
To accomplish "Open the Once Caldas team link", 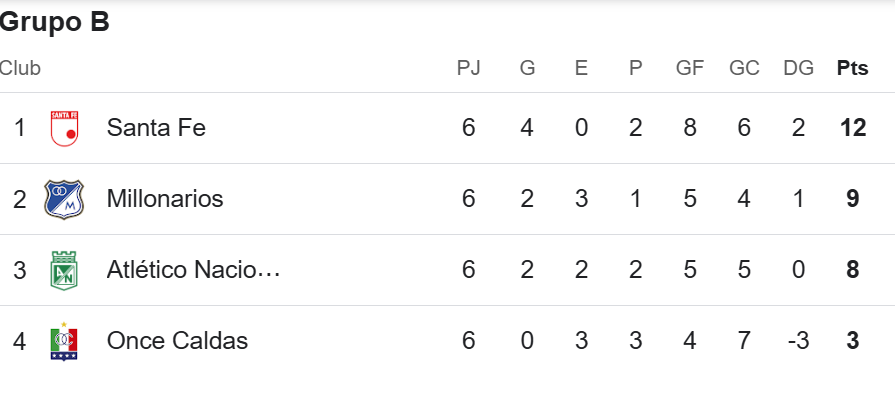I will [x=178, y=341].
